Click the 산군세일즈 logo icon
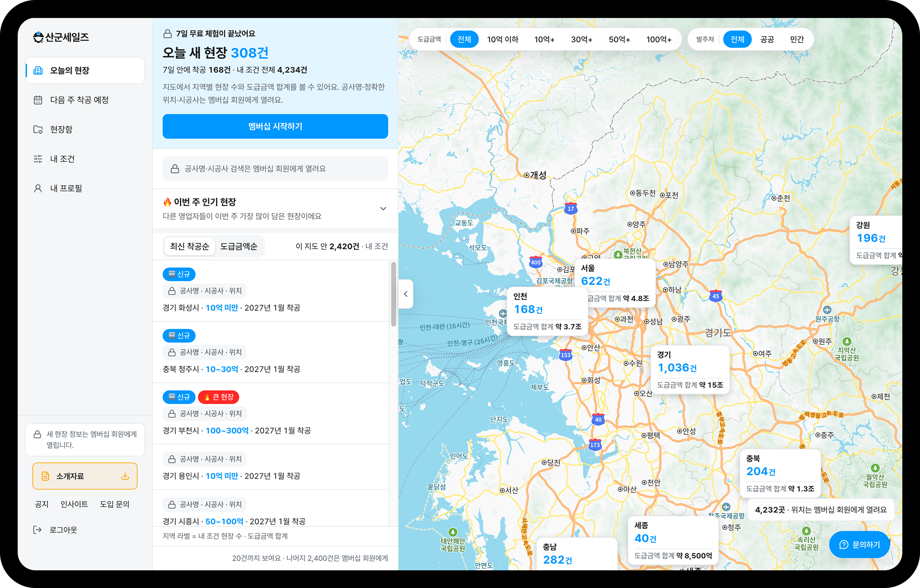Viewport: 920px width, 588px height. pyautogui.click(x=38, y=37)
